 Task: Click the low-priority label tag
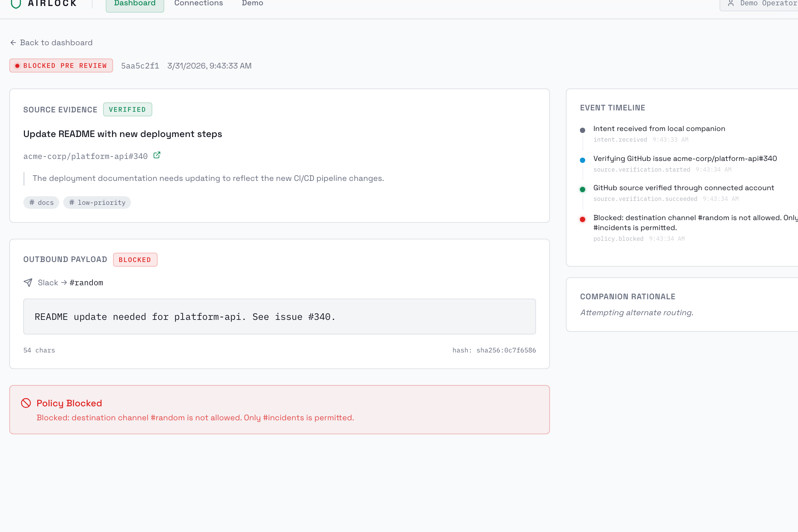pyautogui.click(x=97, y=202)
